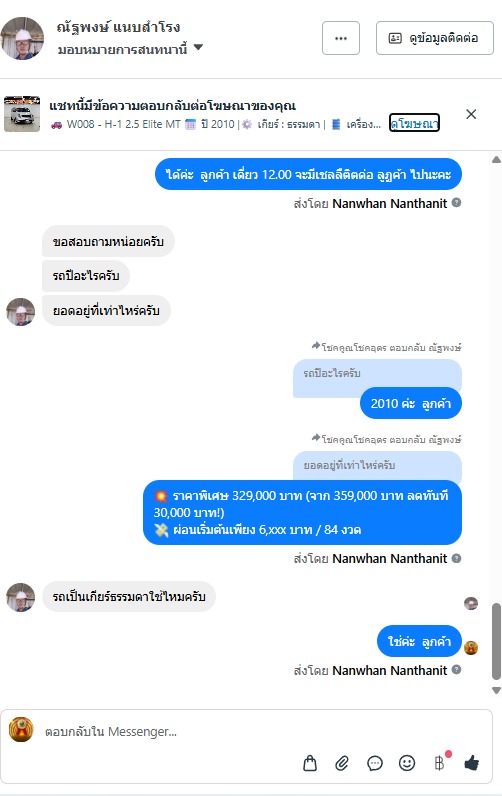
Task: Click info icon beside first Nanwhan Nanthanit
Action: coord(456,203)
